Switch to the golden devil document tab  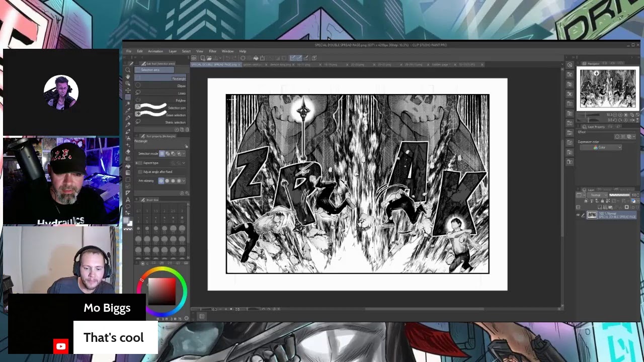coord(252,65)
